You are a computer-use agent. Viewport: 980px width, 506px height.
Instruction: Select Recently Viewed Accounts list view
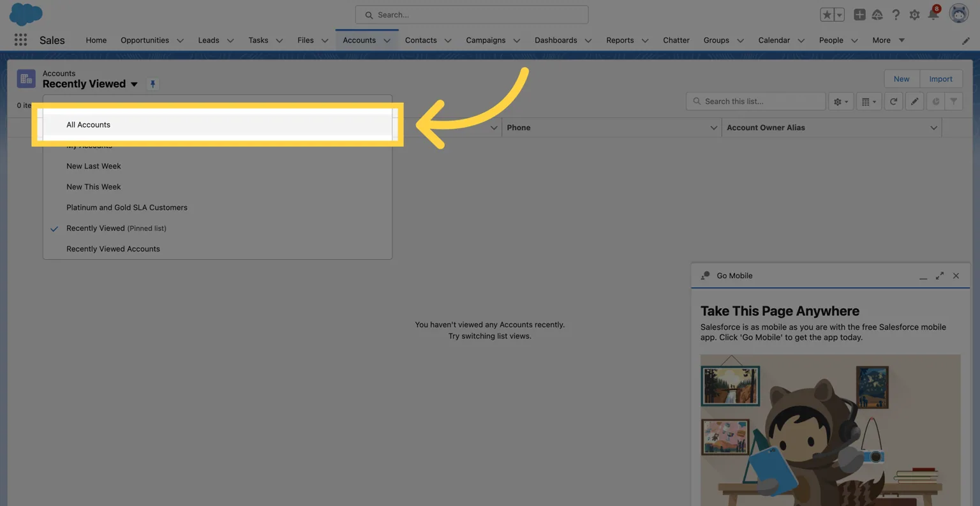[x=217, y=249]
